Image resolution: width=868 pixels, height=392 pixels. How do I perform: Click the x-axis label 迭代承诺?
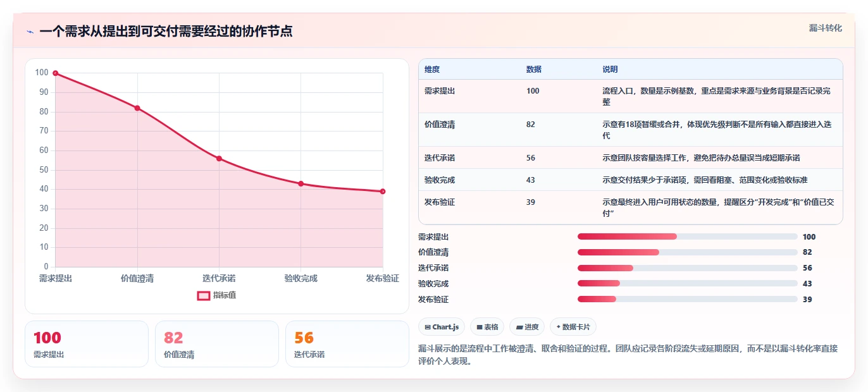point(219,278)
